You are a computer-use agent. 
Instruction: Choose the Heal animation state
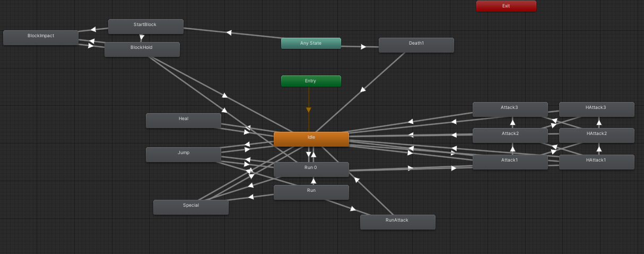pyautogui.click(x=183, y=121)
